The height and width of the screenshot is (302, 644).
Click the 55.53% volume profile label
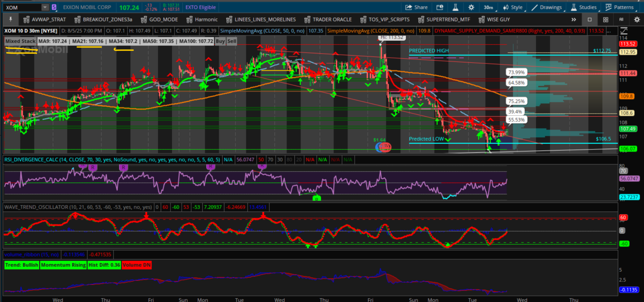(x=516, y=120)
